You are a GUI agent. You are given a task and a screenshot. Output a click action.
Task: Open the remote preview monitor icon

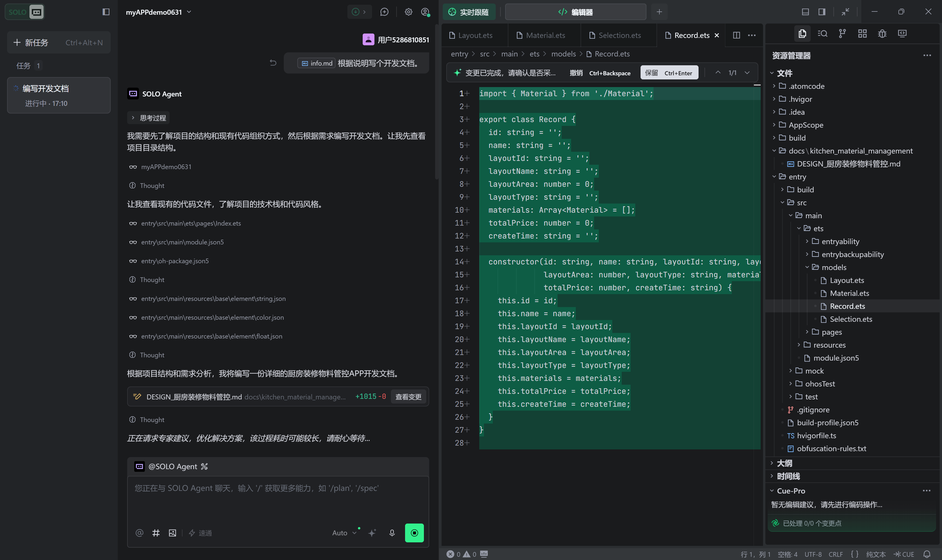902,34
